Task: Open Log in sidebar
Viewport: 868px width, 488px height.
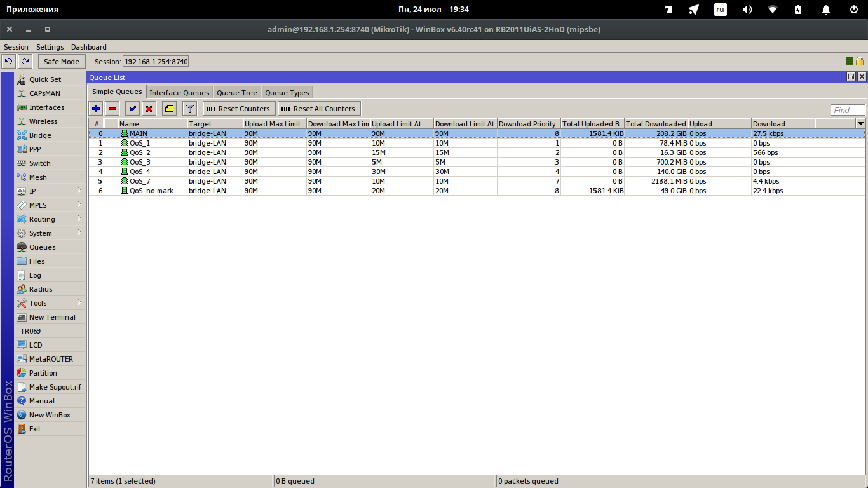Action: click(50, 275)
